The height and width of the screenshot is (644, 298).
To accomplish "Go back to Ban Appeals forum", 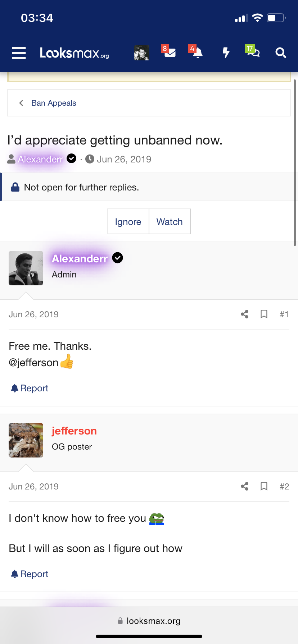I will [54, 103].
